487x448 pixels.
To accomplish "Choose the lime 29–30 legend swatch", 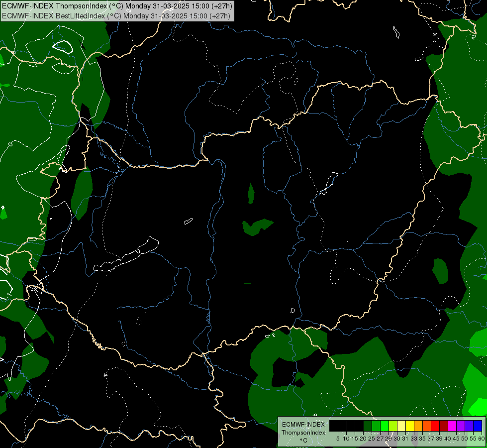I will tap(393, 426).
